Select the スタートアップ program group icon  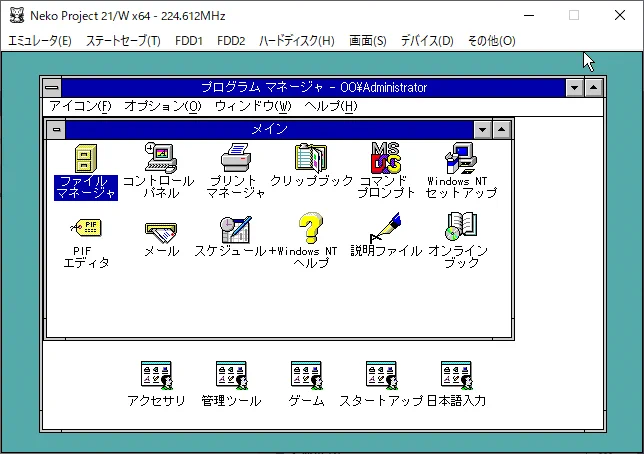point(382,375)
